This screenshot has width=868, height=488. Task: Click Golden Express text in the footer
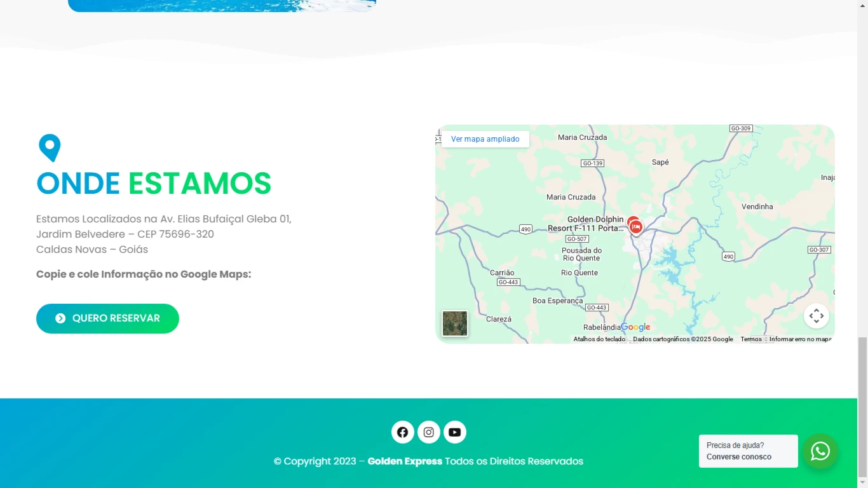(x=405, y=461)
